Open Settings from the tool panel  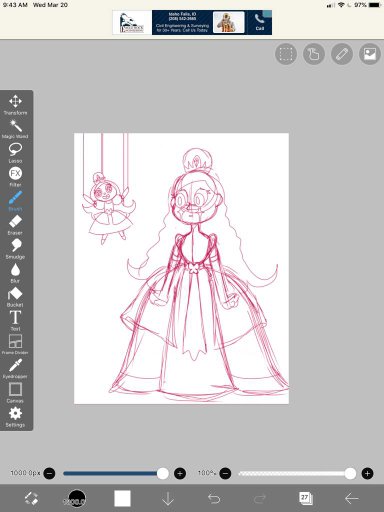15,417
